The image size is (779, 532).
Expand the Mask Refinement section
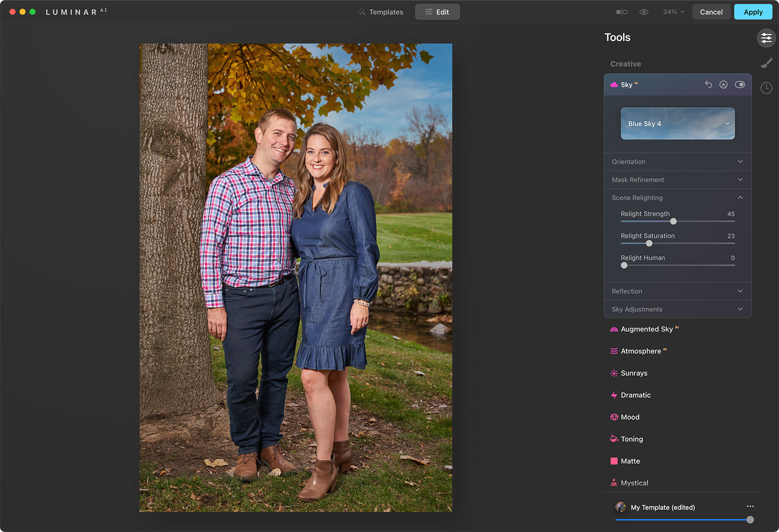[x=677, y=180]
